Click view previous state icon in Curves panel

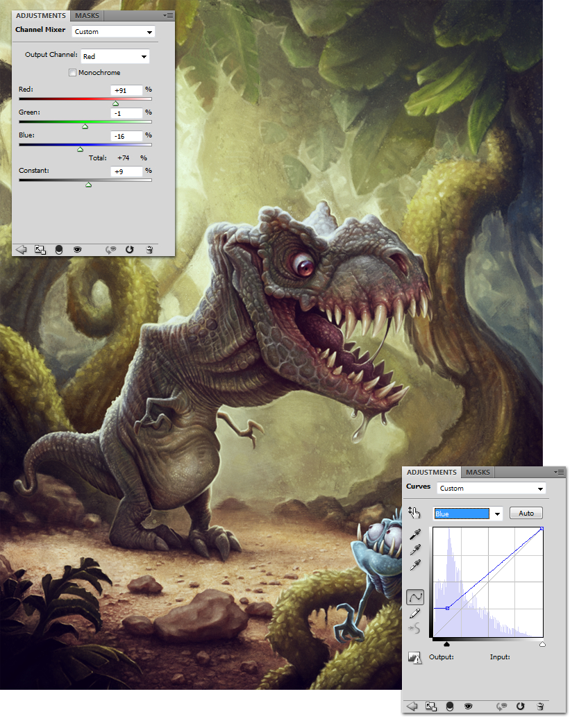pyautogui.click(x=501, y=706)
